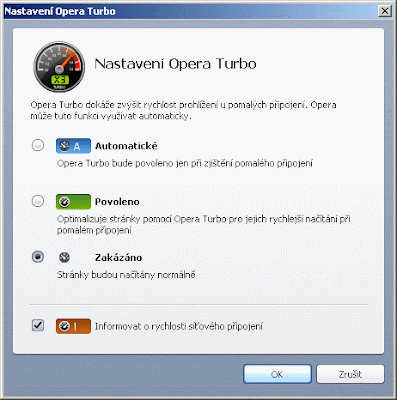Viewport: 397px width, 400px height.
Task: Click the Opera Turbo speedometer logo
Action: point(59,67)
